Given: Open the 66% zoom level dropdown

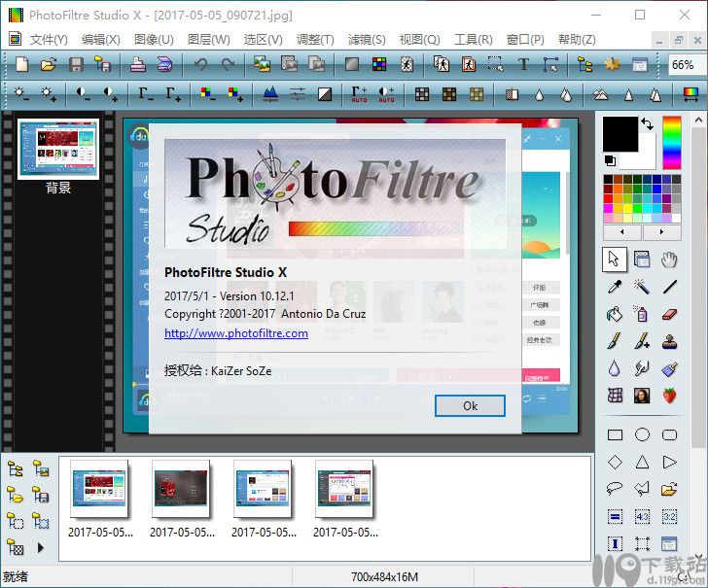Looking at the screenshot, I should pyautogui.click(x=686, y=65).
